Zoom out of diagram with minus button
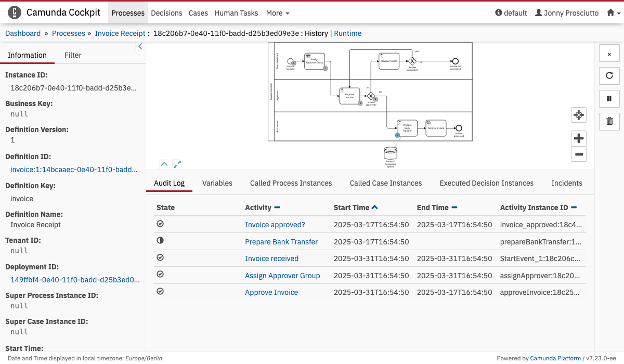This screenshot has width=624, height=364. click(578, 154)
